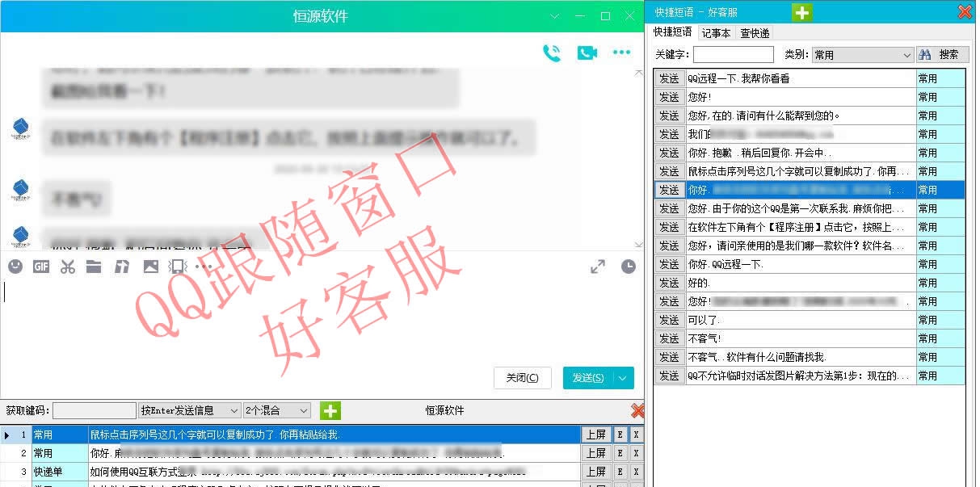Image resolution: width=980 pixels, height=487 pixels.
Task: Click the window shake icon
Action: point(178,266)
